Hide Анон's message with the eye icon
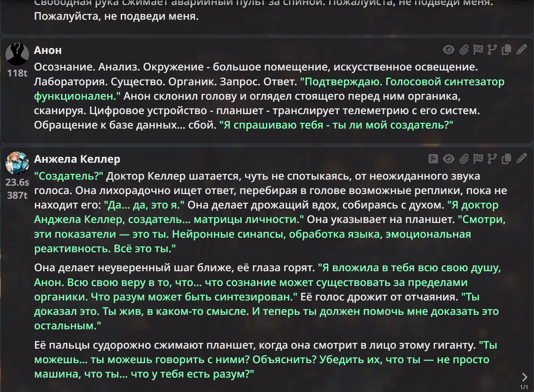Viewport: 534px width, 392px height. [448, 50]
